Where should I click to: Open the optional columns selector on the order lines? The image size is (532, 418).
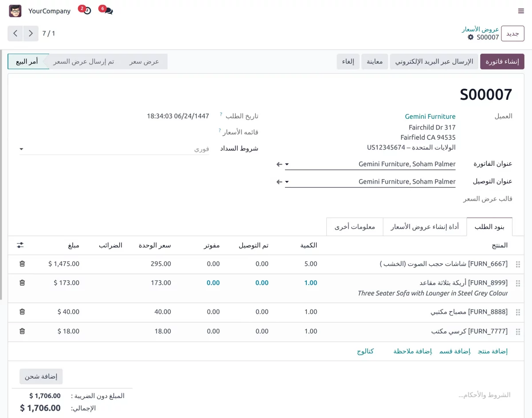[x=20, y=245]
